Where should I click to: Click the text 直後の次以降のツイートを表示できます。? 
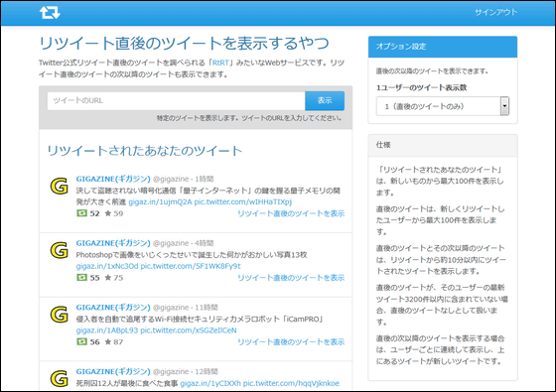432,70
